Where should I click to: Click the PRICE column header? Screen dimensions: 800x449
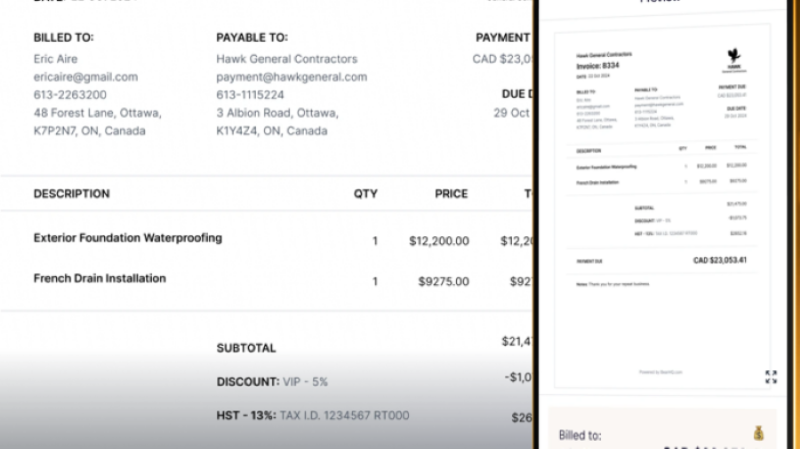451,194
